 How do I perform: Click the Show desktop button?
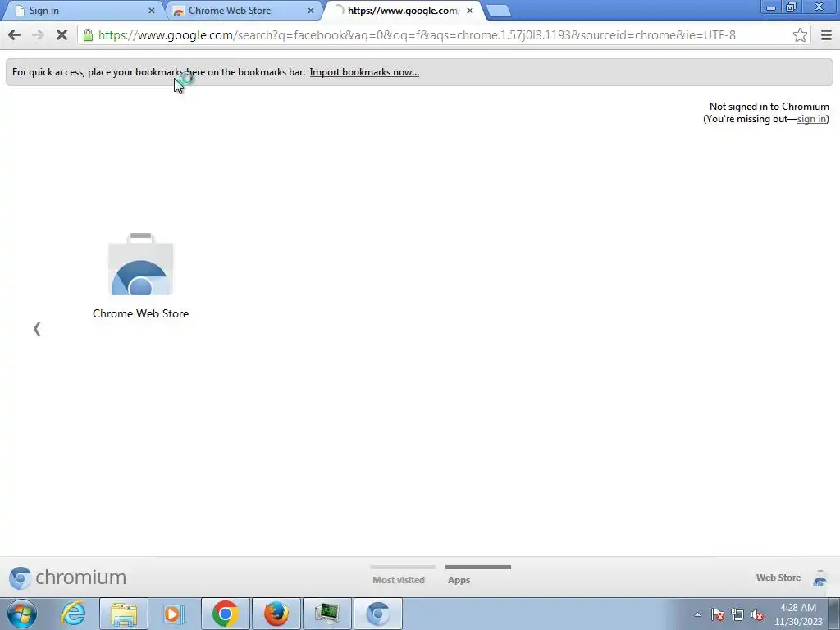coord(834,614)
